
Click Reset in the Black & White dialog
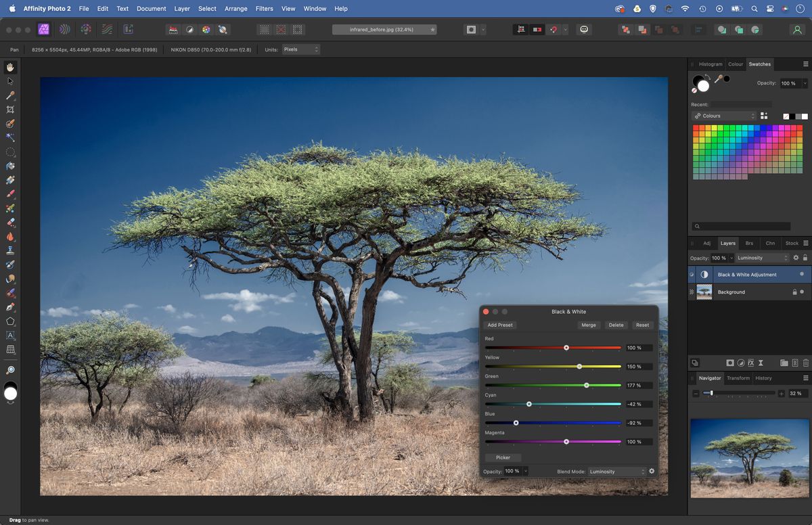tap(641, 325)
